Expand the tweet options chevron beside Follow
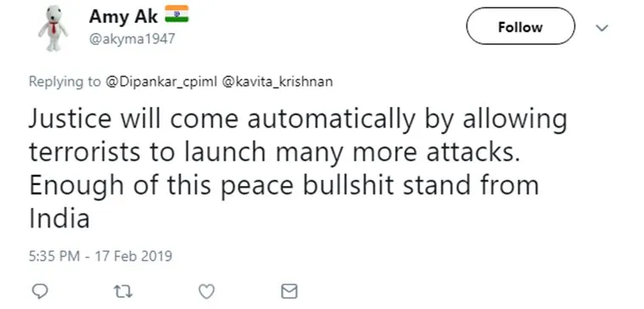644x309 pixels. tap(602, 28)
